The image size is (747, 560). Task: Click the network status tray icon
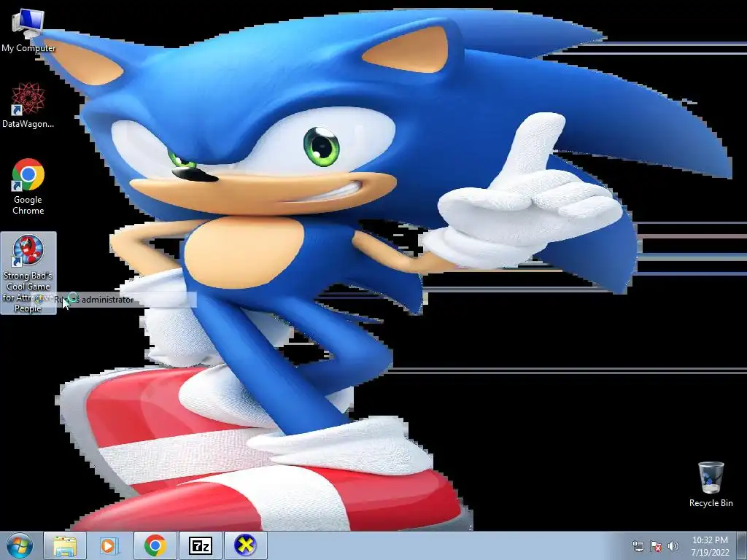click(x=638, y=546)
